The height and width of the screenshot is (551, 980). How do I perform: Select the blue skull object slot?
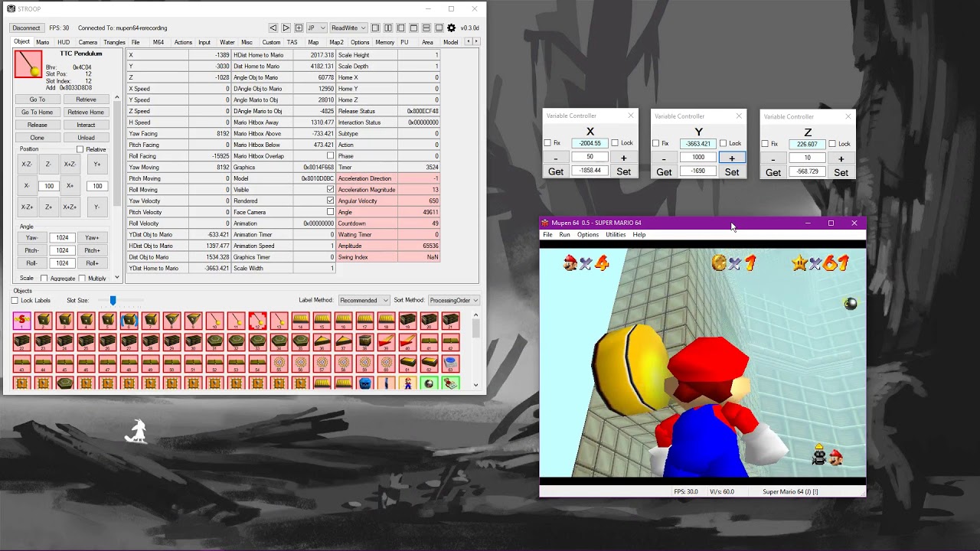coord(364,383)
